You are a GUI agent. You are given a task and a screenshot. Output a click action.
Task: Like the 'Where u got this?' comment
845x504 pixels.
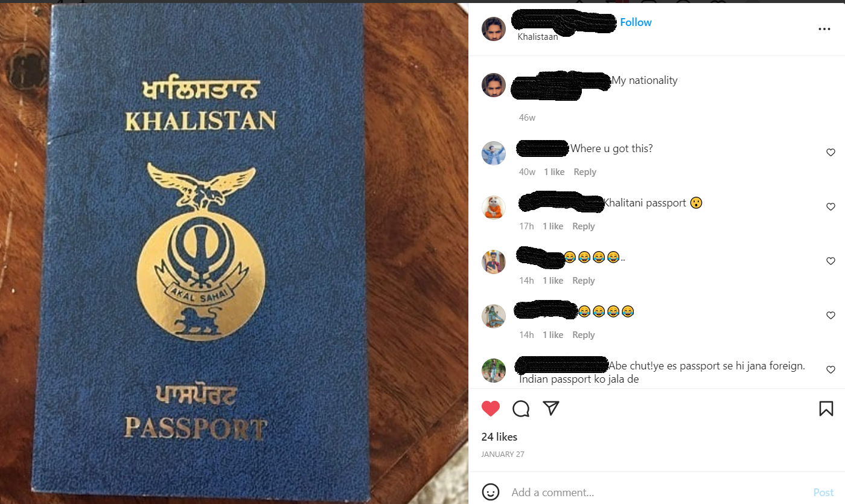click(x=831, y=153)
